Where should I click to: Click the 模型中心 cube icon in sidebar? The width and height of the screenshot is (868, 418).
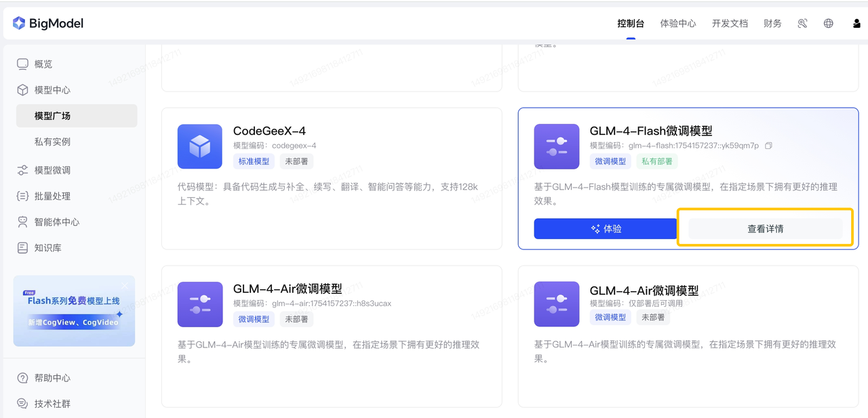22,90
